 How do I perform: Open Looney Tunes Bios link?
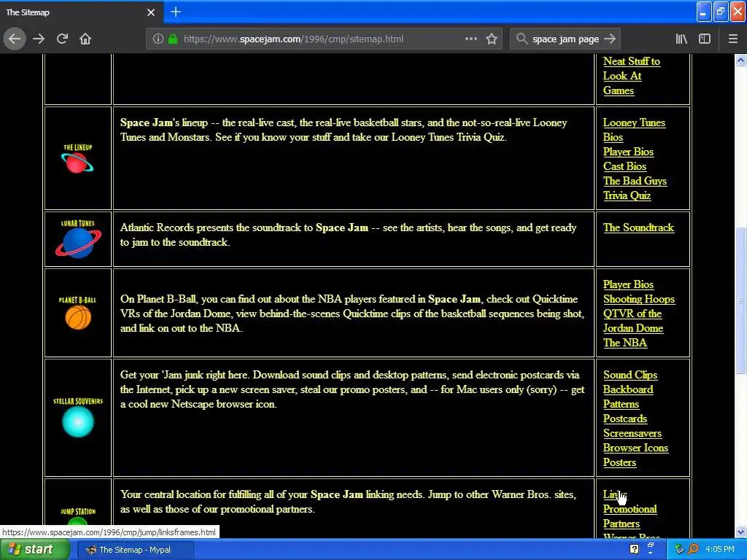point(634,130)
